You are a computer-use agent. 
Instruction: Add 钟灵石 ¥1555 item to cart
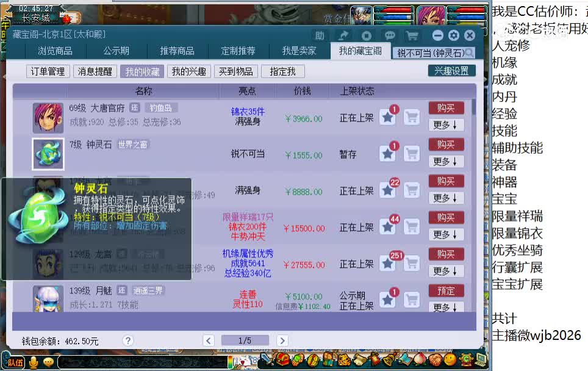(412, 153)
